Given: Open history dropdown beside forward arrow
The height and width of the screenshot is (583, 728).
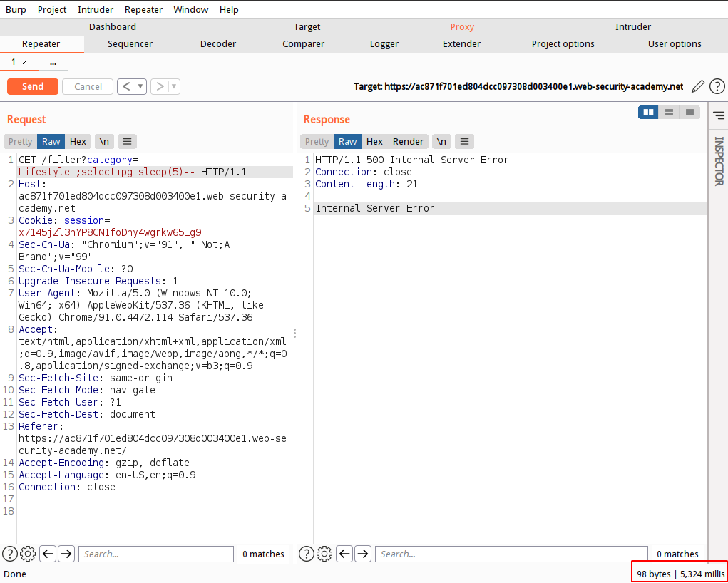Looking at the screenshot, I should click(174, 86).
